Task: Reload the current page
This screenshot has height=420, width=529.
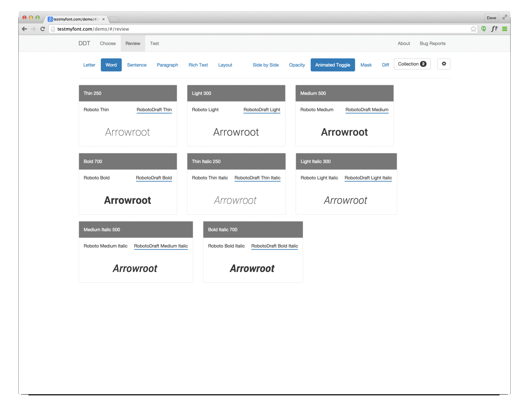Action: pyautogui.click(x=42, y=29)
